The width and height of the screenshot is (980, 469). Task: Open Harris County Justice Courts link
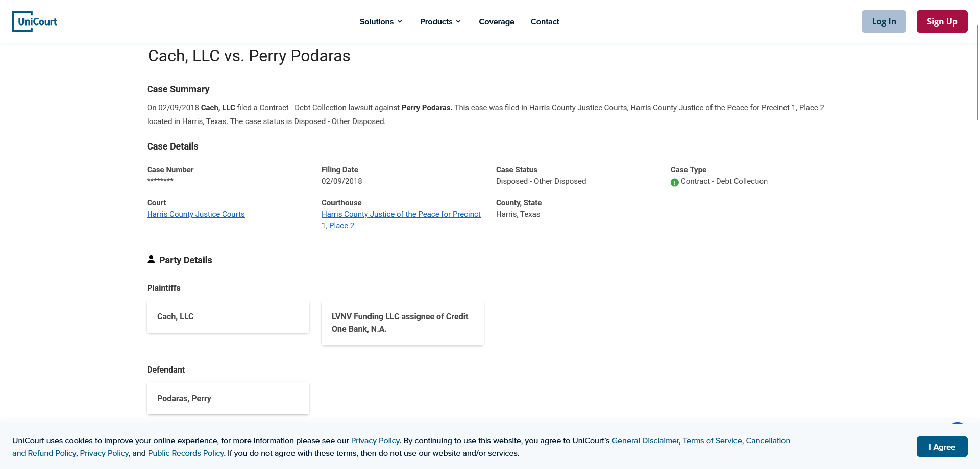click(x=196, y=214)
